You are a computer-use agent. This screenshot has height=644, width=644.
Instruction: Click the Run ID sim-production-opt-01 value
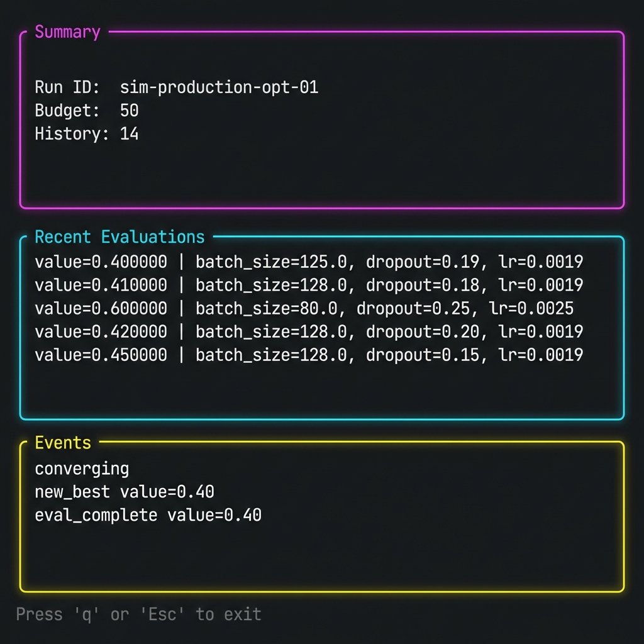click(x=219, y=87)
